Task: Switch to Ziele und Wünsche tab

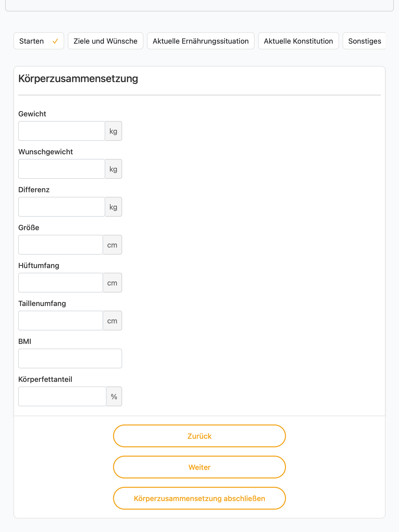Action: [x=105, y=41]
